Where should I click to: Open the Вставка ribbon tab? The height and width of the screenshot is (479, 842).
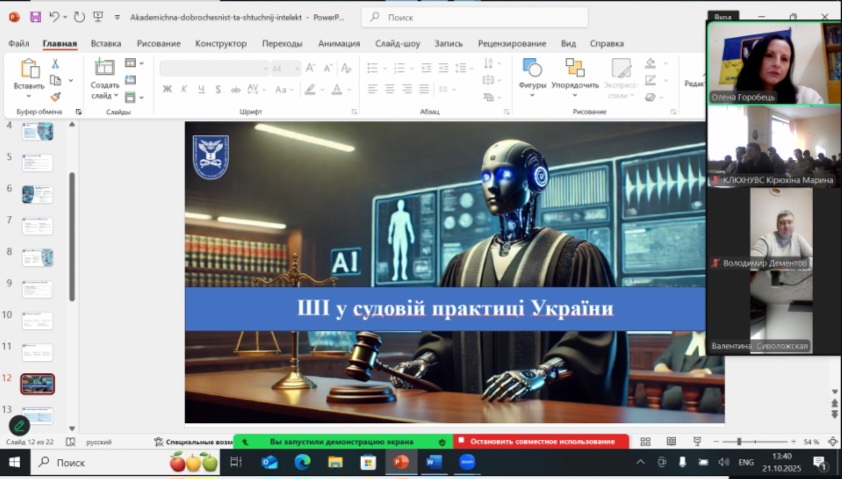tap(106, 43)
